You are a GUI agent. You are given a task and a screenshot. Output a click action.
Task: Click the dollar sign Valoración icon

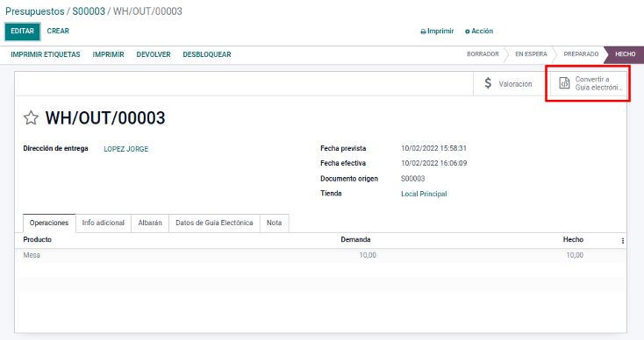(488, 83)
